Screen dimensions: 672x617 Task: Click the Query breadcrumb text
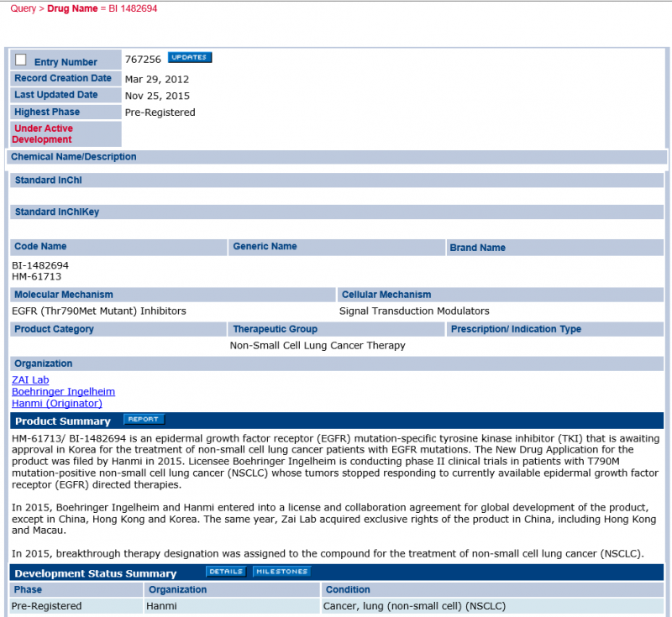click(24, 8)
